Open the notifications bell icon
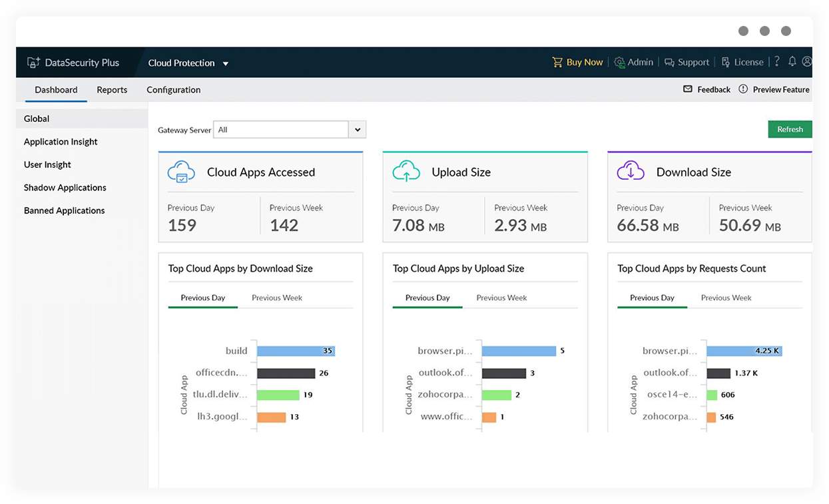The width and height of the screenshot is (829, 504). click(792, 61)
